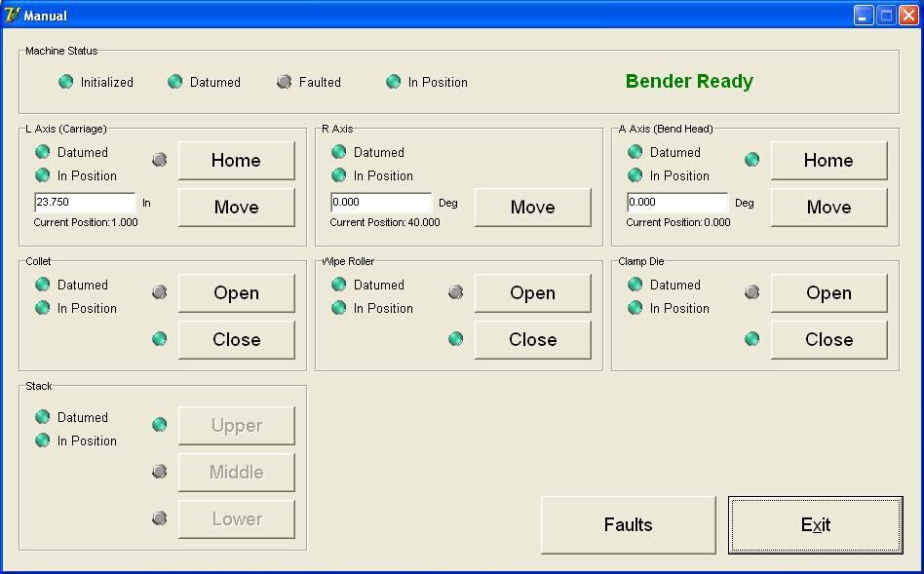Click the R Axis degree input field
This screenshot has height=574, width=924.
tap(381, 202)
